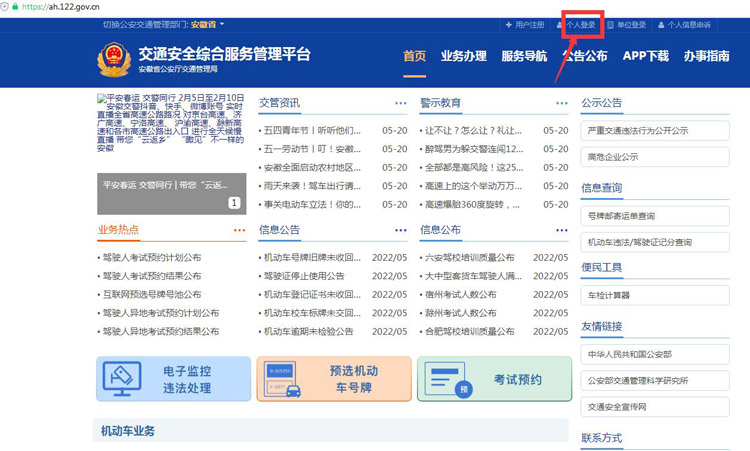Open article 让不让？怎么让？礼让...
Image resolution: width=750 pixels, height=451 pixels.
474,131
